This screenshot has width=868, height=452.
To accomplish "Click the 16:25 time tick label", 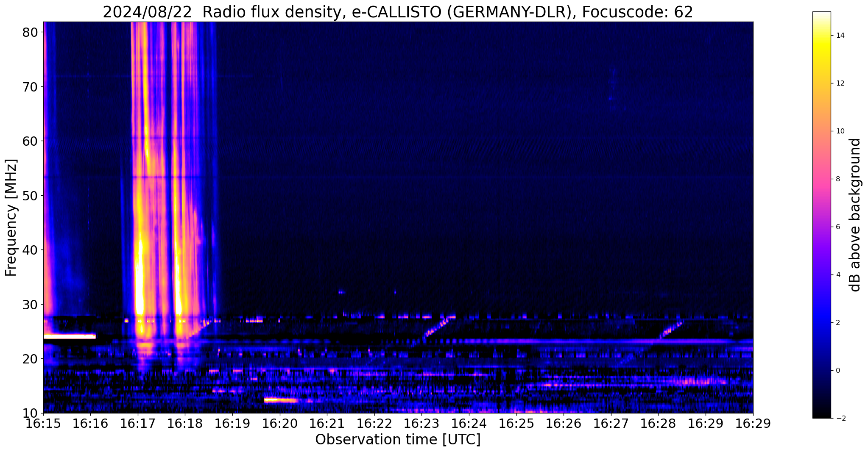I will (516, 424).
